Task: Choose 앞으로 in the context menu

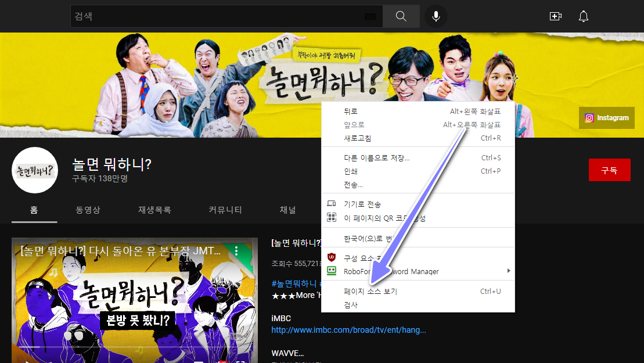Action: 418,124
